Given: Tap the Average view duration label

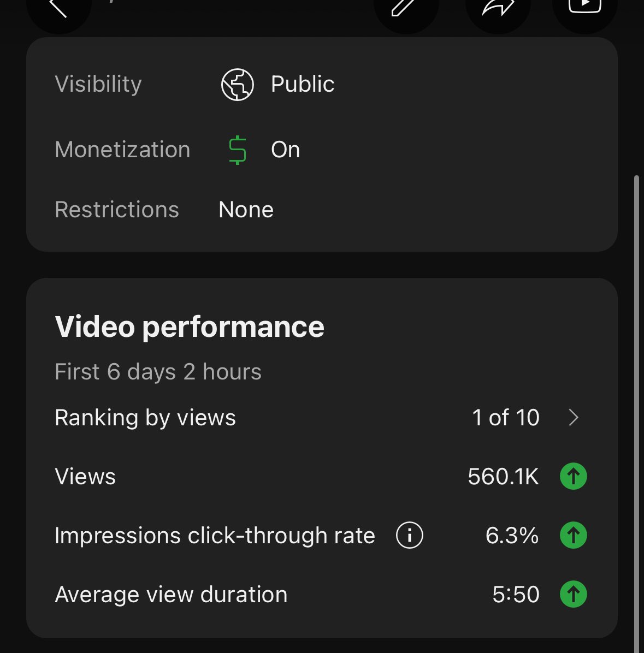Looking at the screenshot, I should [x=171, y=594].
